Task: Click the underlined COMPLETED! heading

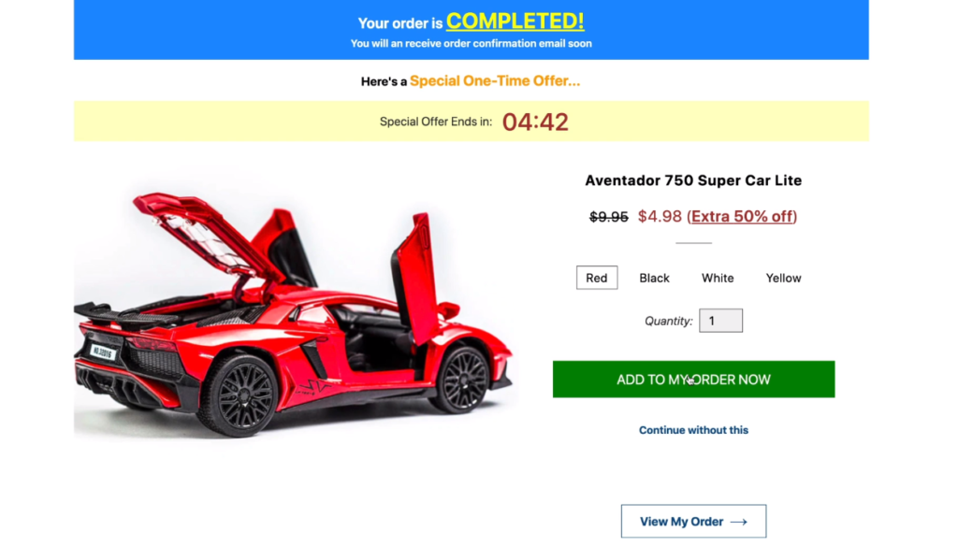Action: (x=515, y=22)
